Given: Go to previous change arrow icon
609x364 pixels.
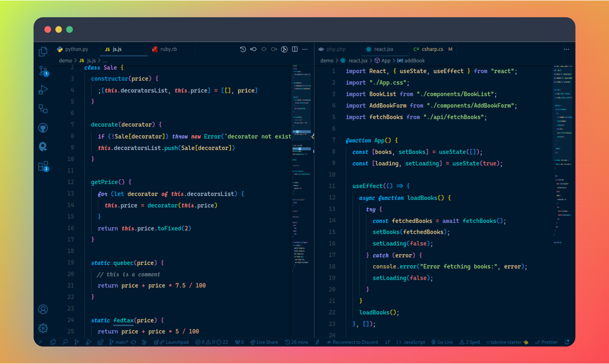Looking at the screenshot, I should coord(254,49).
